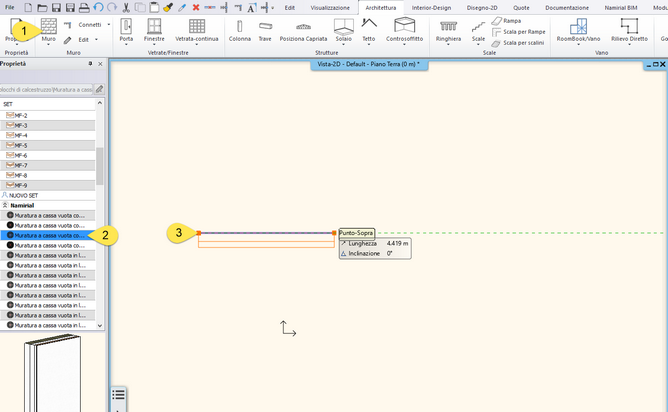
Task: Cut selection with the scissors icon
Action: coord(126,7)
